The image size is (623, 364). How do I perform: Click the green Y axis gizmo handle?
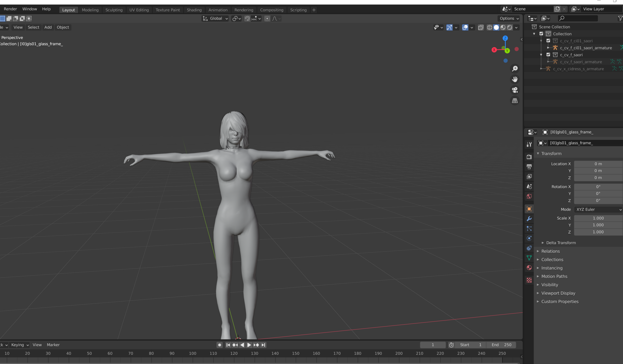click(x=507, y=51)
